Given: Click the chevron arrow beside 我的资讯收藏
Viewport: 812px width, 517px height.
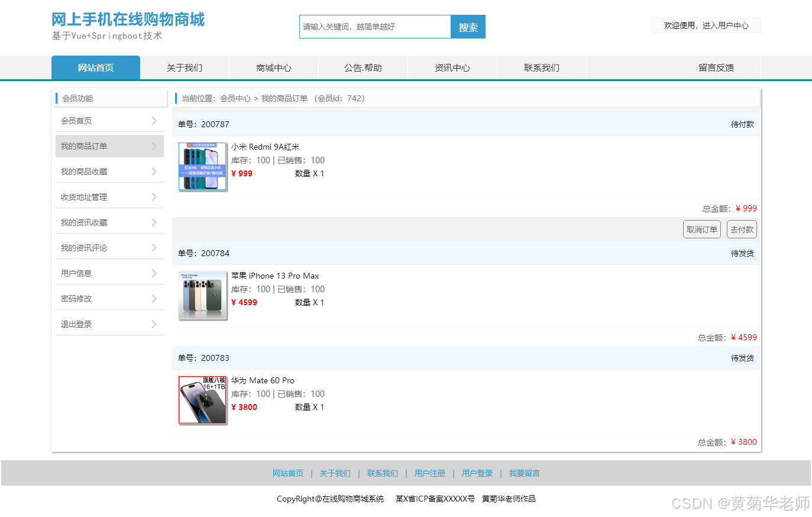Looking at the screenshot, I should (154, 222).
